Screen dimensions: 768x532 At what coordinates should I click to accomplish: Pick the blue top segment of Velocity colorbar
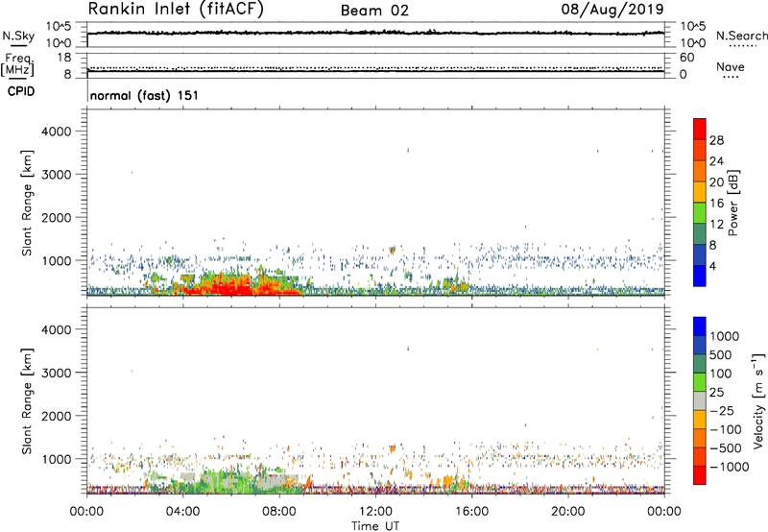[x=700, y=326]
